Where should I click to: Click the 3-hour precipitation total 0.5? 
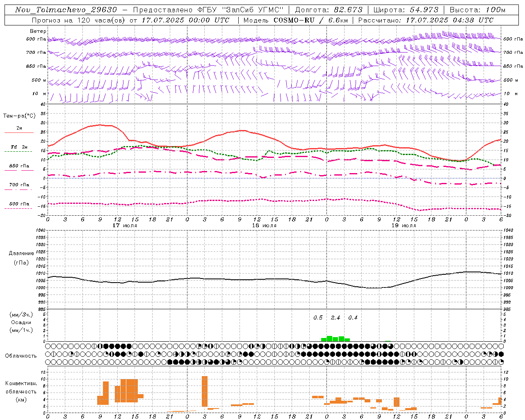tap(318, 317)
